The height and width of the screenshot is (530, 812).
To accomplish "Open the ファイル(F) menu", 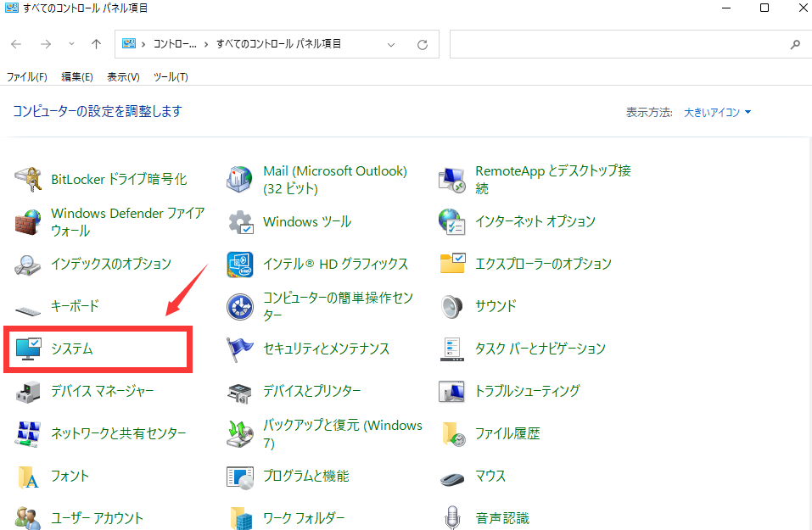I will pyautogui.click(x=26, y=76).
